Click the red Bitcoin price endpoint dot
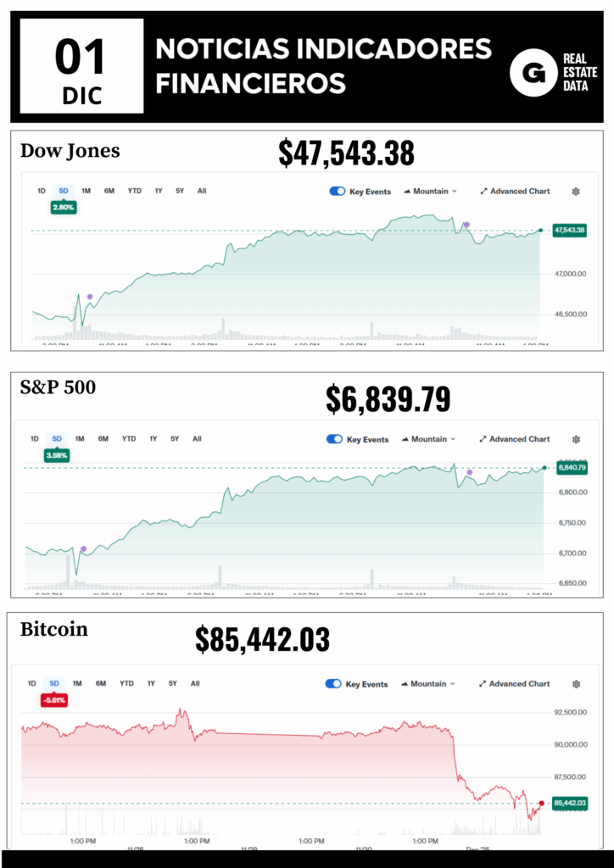The image size is (614, 868). point(541,803)
